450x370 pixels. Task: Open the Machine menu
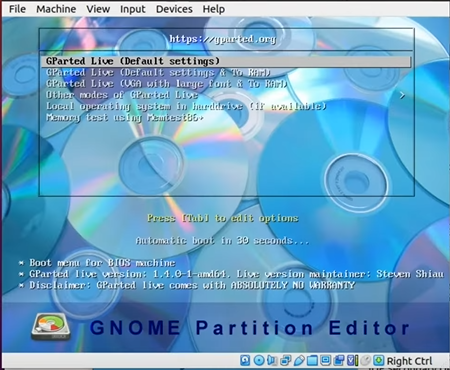pyautogui.click(x=56, y=9)
